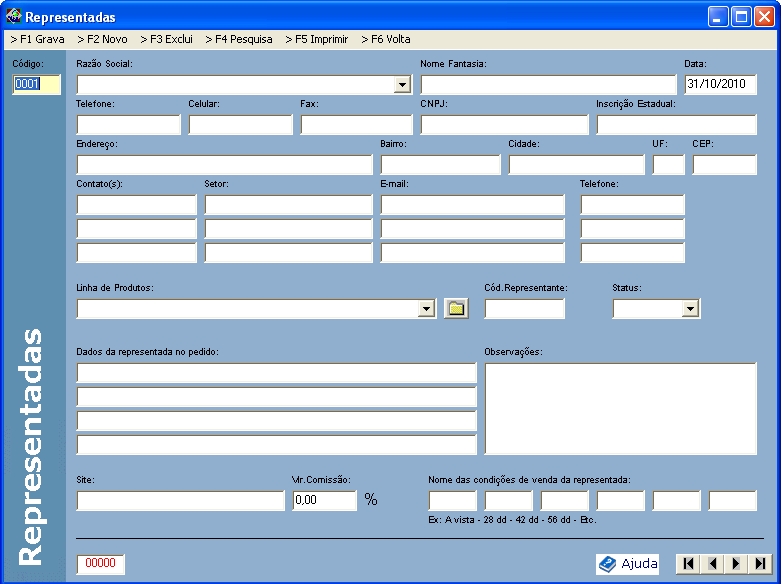Viewport: 782px width, 584px height.
Task: Expand the Status dropdown list
Action: pyautogui.click(x=690, y=309)
